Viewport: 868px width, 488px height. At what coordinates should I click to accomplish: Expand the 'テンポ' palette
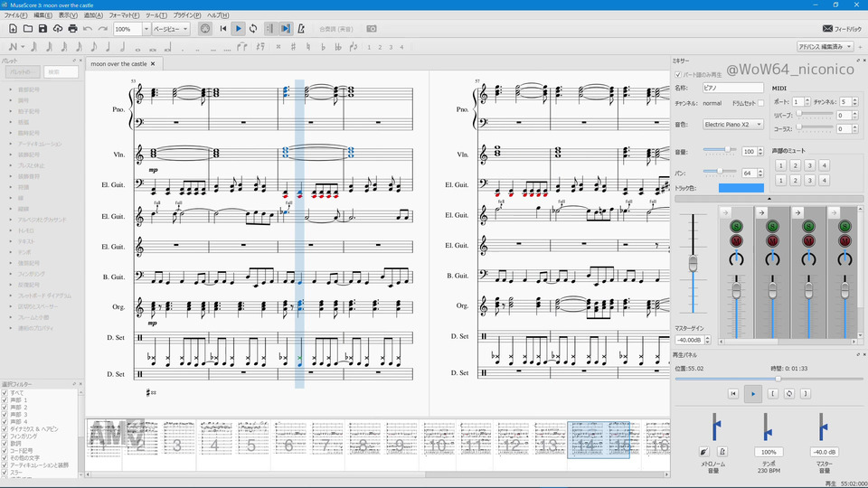(11, 252)
